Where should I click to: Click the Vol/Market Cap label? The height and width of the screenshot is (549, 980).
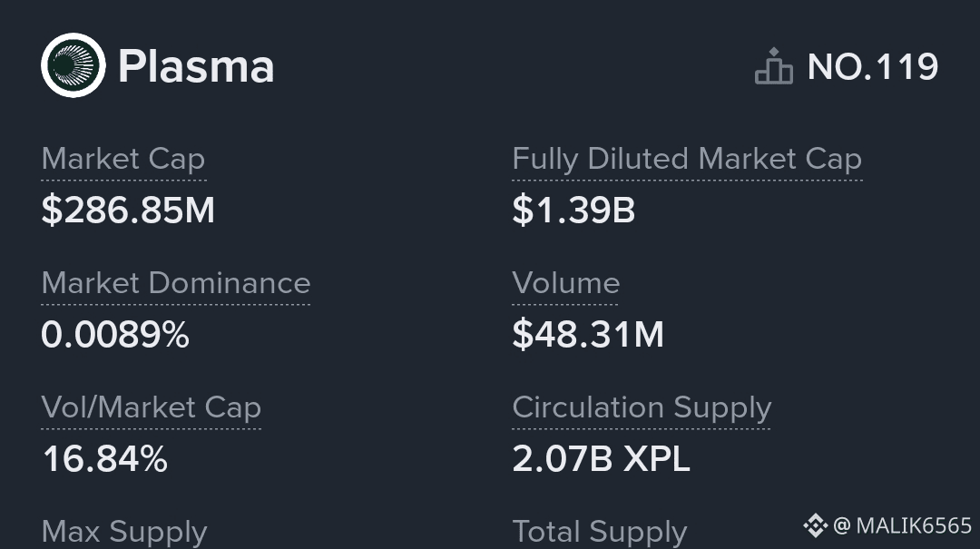(x=152, y=408)
